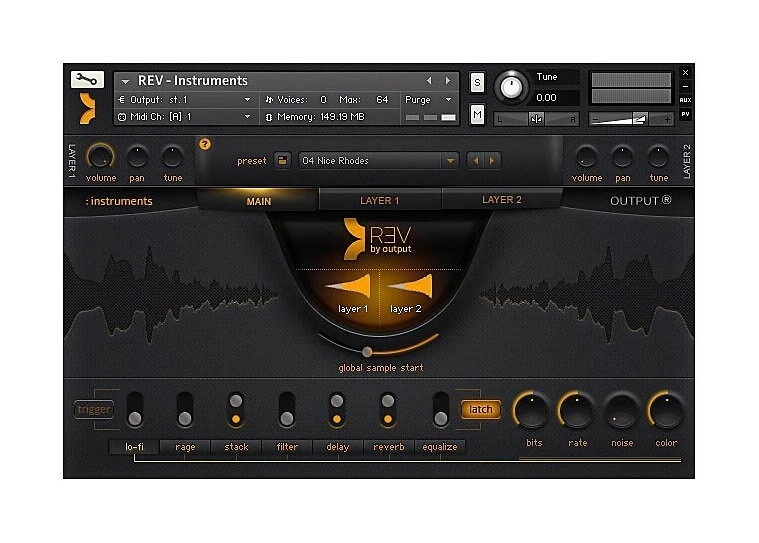Open the instrument name dropdown arrow
Viewport: 759px width, 543px height.
point(125,81)
